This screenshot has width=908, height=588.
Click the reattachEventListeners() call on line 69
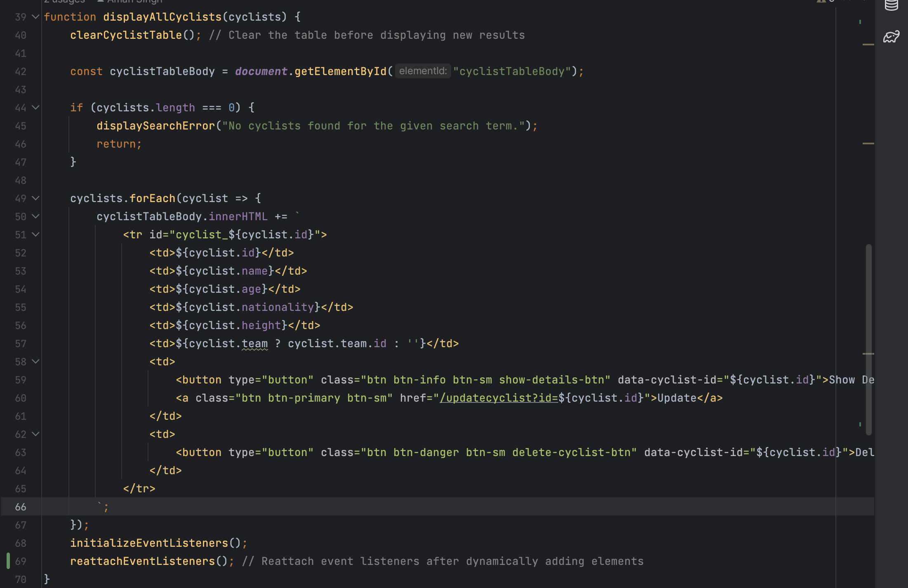[x=149, y=561]
